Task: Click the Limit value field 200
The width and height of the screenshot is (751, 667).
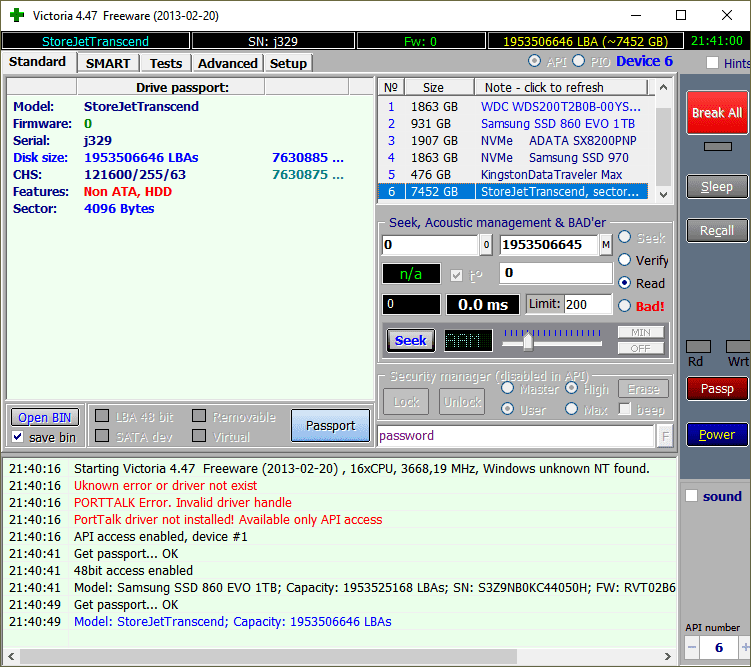Action: click(x=588, y=305)
